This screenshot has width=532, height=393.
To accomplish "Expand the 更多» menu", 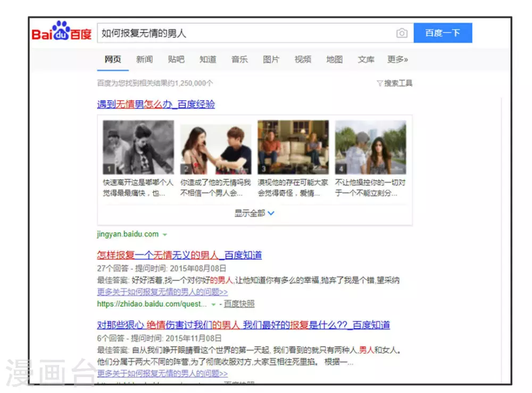I will (397, 60).
